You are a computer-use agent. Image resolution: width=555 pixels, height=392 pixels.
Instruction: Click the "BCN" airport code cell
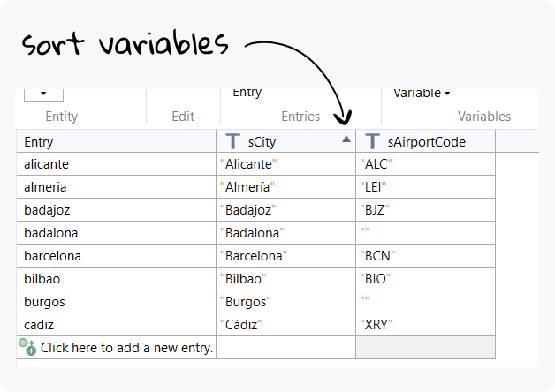click(x=425, y=256)
